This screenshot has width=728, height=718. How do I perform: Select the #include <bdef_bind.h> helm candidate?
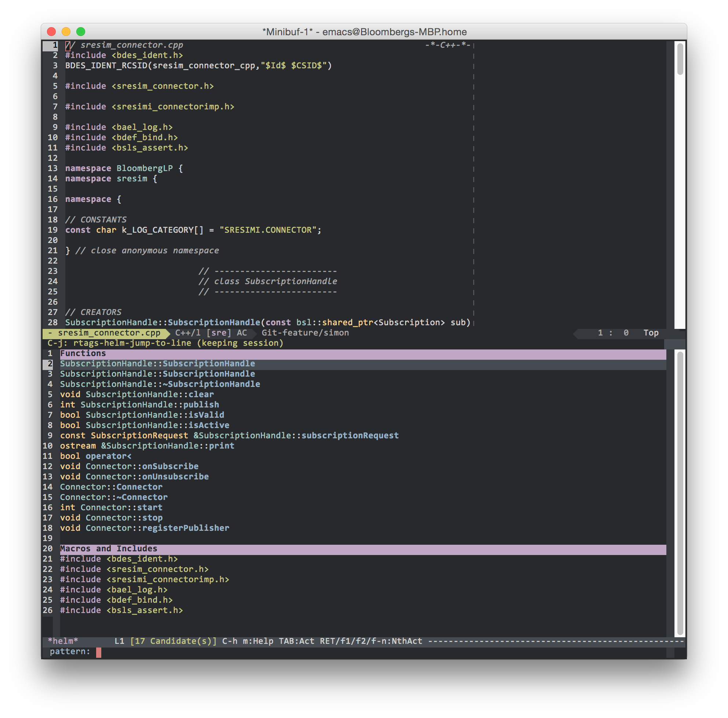point(116,600)
